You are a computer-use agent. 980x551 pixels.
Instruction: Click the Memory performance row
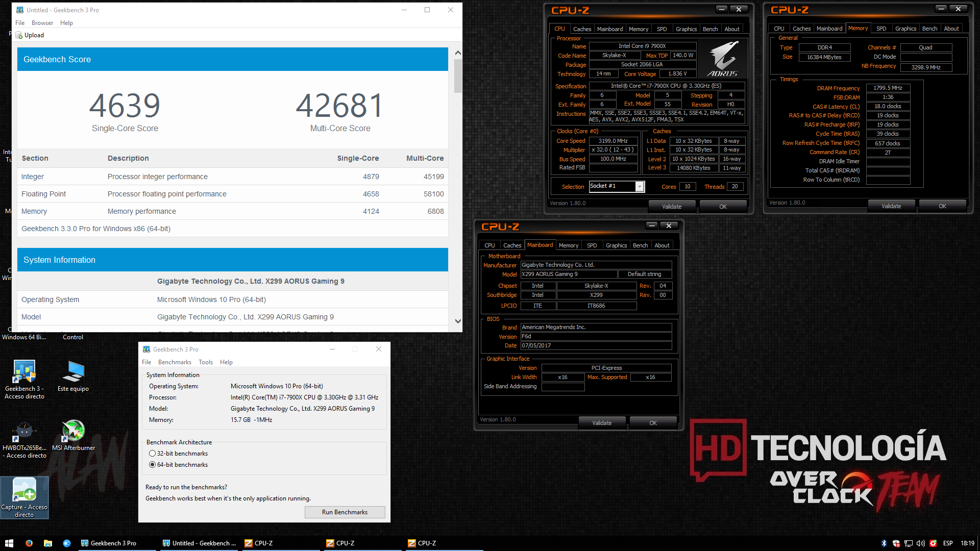point(233,211)
